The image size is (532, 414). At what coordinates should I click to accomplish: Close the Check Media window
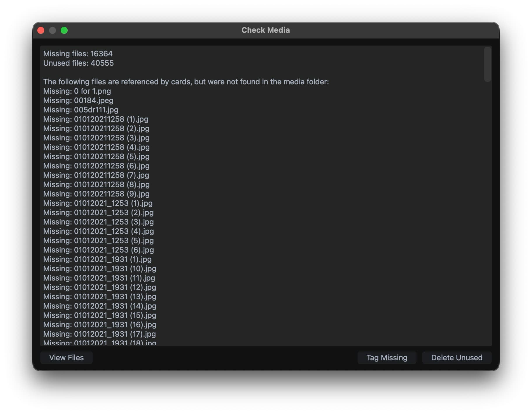tap(41, 30)
